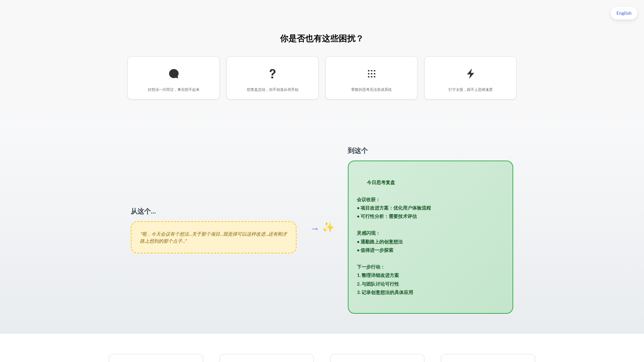Click the '你是否也有这些困扰？' heading
644x362 pixels.
pyautogui.click(x=322, y=39)
